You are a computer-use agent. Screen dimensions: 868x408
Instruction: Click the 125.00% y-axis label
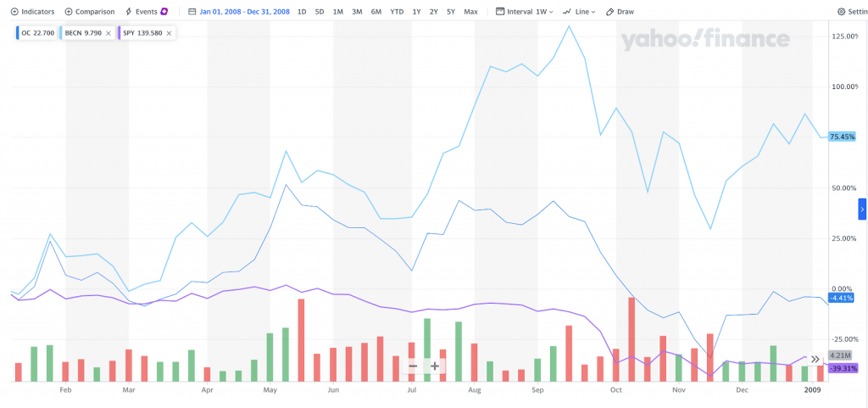pyautogui.click(x=845, y=36)
